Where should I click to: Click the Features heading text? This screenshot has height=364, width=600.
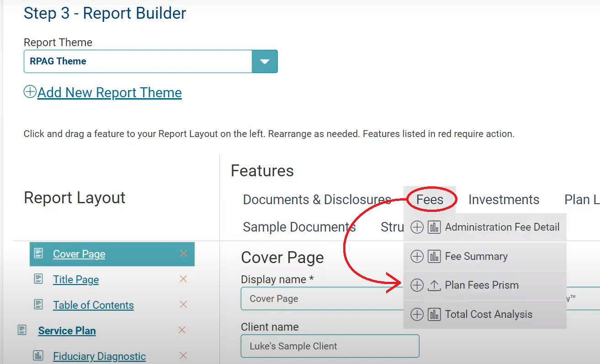(x=262, y=171)
